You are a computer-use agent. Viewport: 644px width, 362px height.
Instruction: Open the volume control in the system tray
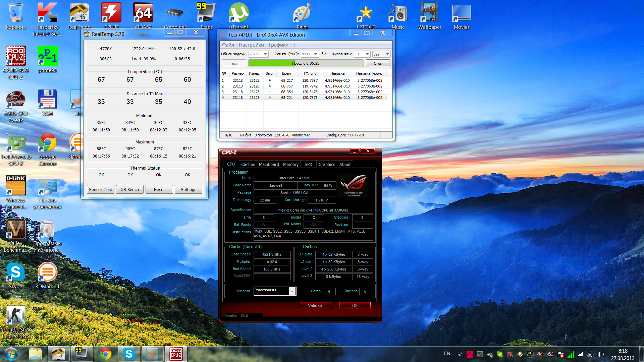[x=600, y=354]
